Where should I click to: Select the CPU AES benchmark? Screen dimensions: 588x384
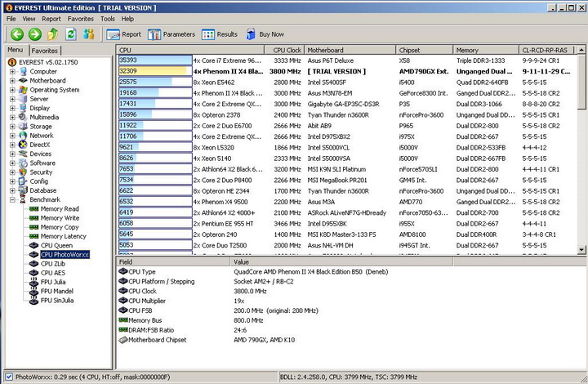tap(52, 273)
